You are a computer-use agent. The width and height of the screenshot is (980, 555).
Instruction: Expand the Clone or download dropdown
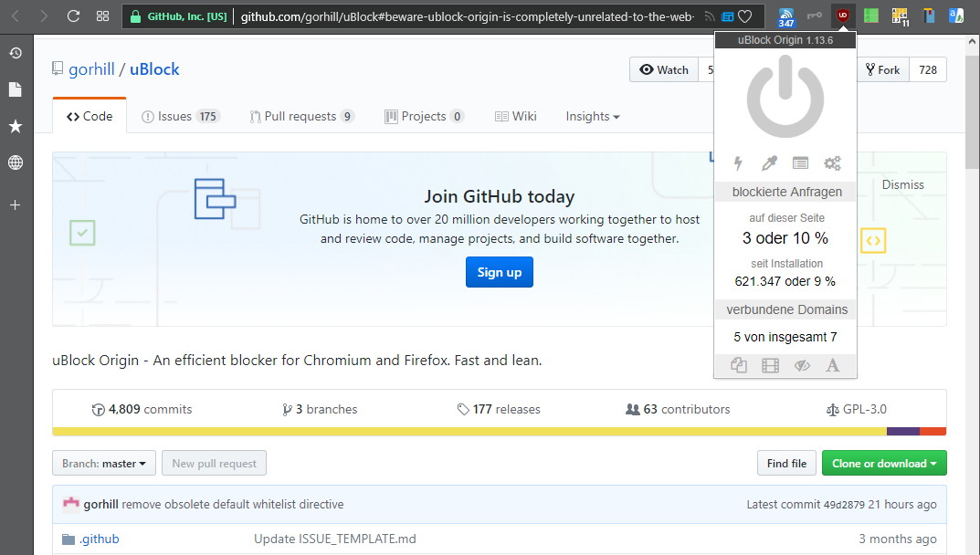click(x=884, y=463)
